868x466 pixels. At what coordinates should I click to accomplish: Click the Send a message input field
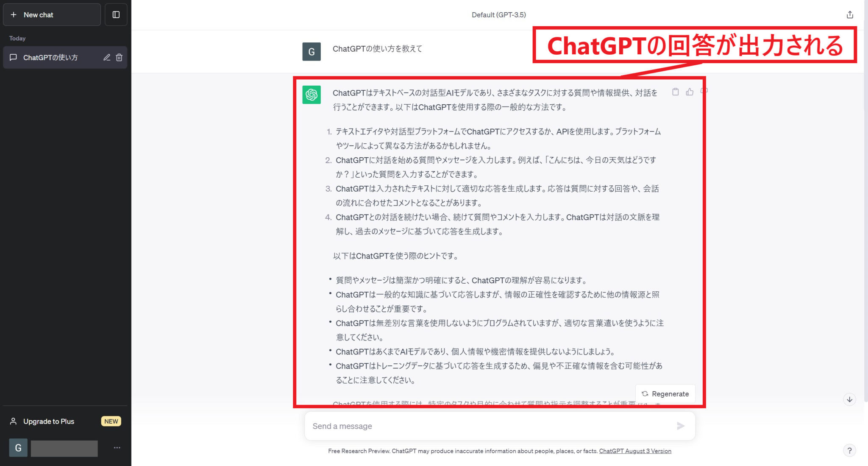(466, 426)
